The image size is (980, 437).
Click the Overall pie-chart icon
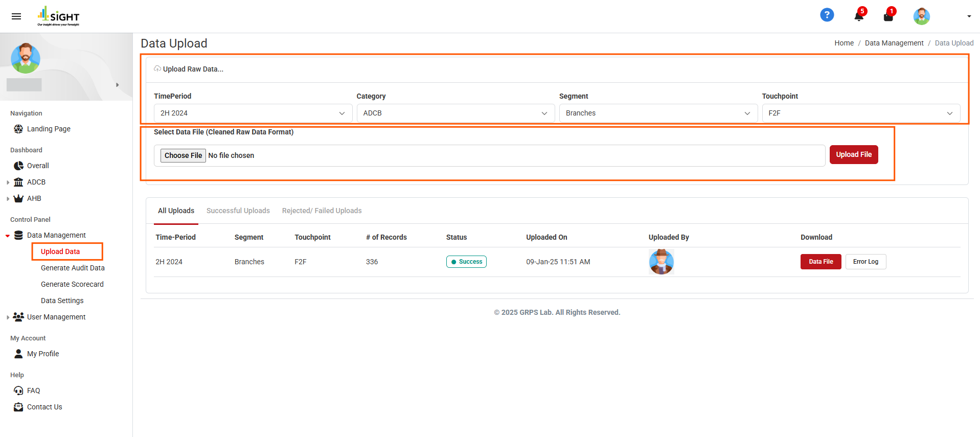click(x=18, y=166)
